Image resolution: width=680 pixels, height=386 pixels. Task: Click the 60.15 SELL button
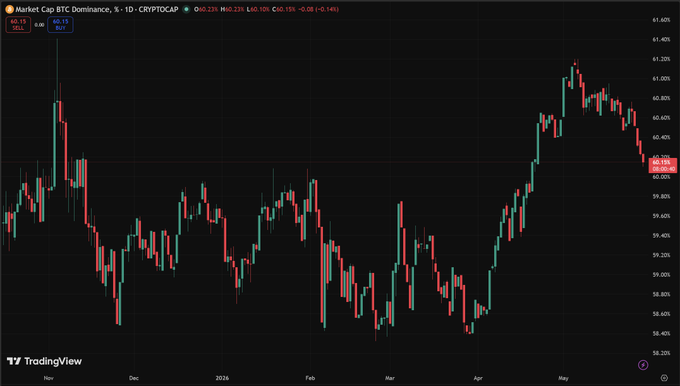click(x=18, y=25)
